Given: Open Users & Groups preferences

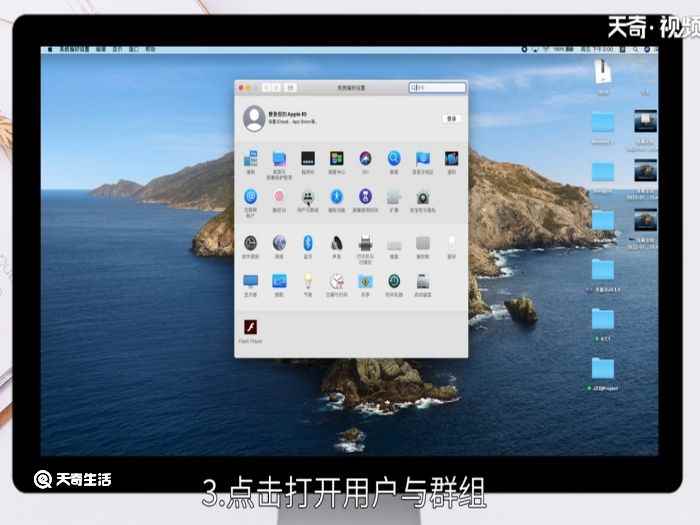Looking at the screenshot, I should (308, 197).
